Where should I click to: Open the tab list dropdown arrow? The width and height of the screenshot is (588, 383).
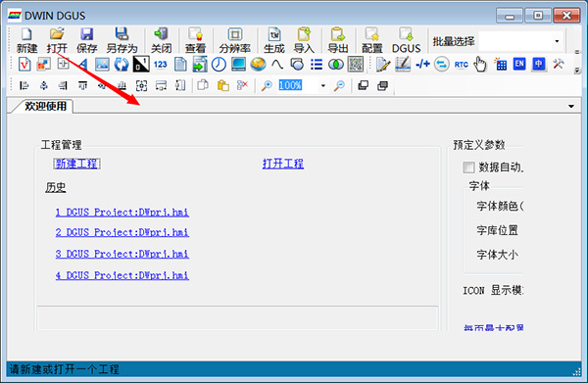pyautogui.click(x=570, y=107)
